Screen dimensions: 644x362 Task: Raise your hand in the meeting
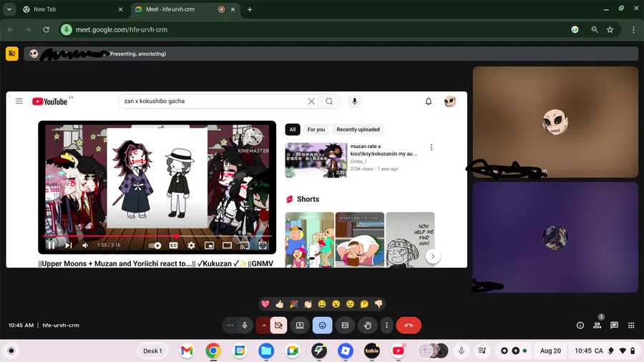(x=368, y=326)
